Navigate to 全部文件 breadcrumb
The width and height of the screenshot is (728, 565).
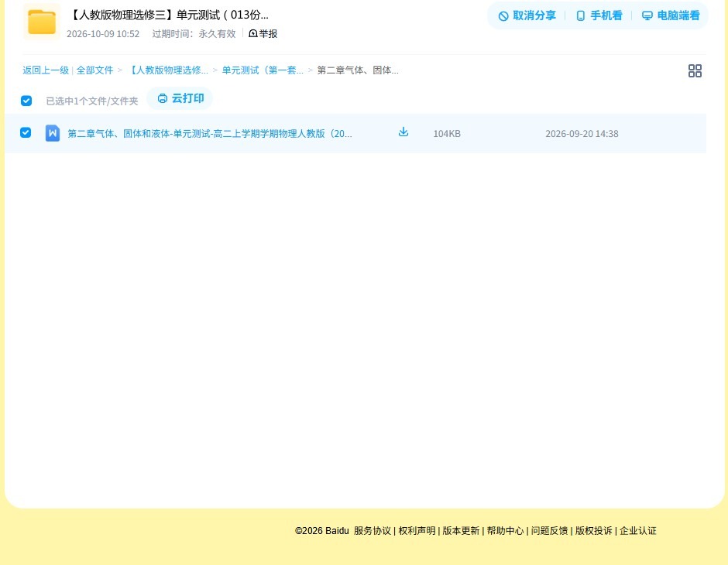[94, 70]
